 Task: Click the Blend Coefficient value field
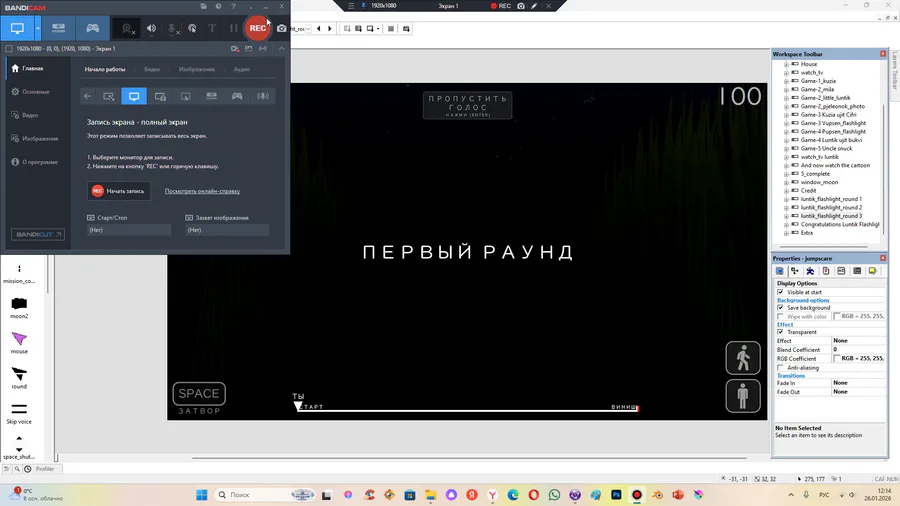pyautogui.click(x=858, y=349)
